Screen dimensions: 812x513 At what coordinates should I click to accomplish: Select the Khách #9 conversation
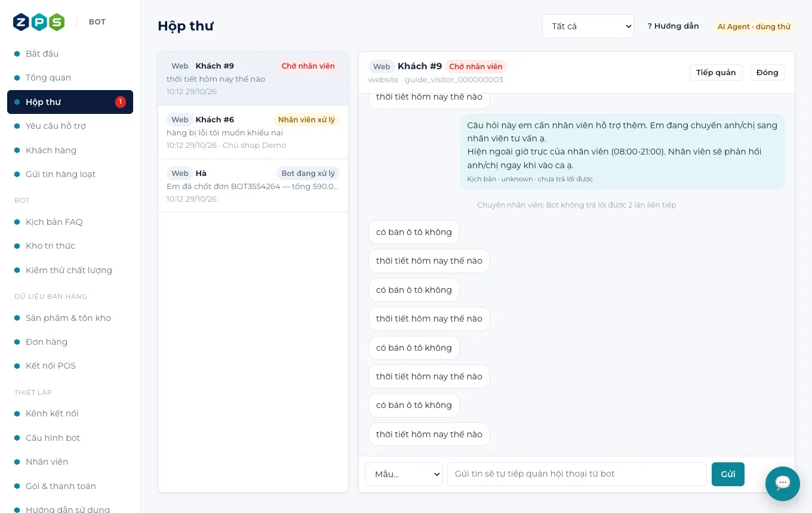click(253, 79)
